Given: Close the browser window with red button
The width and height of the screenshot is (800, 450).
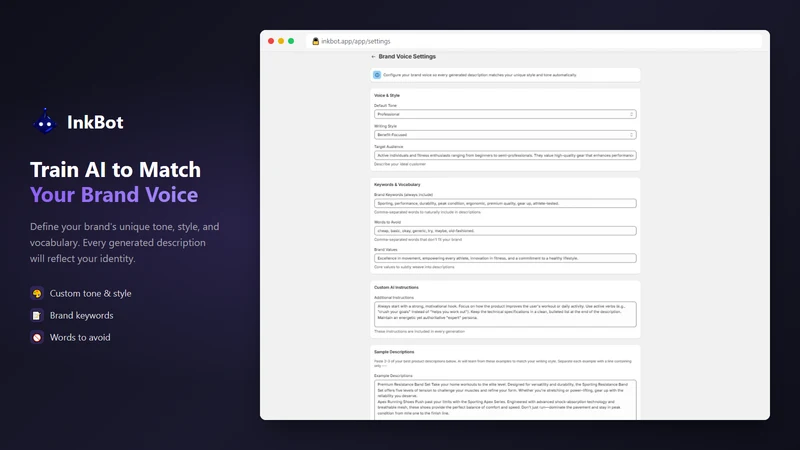Looking at the screenshot, I should click(271, 41).
